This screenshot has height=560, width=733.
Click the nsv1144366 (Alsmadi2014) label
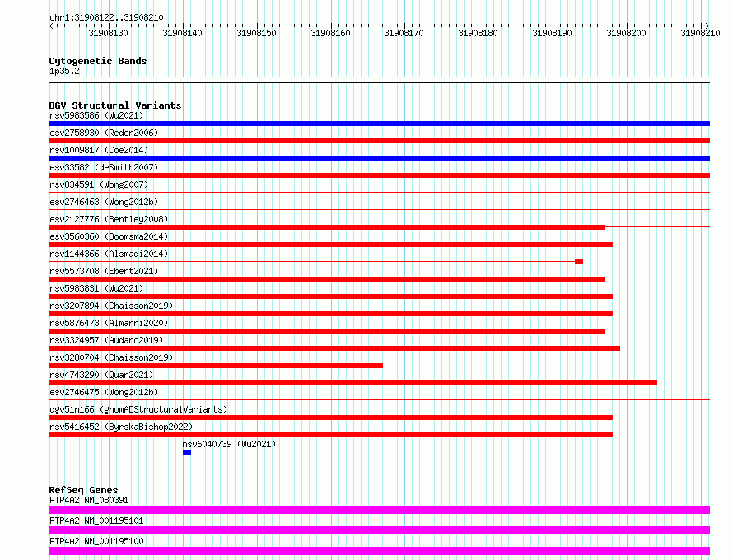coord(109,254)
